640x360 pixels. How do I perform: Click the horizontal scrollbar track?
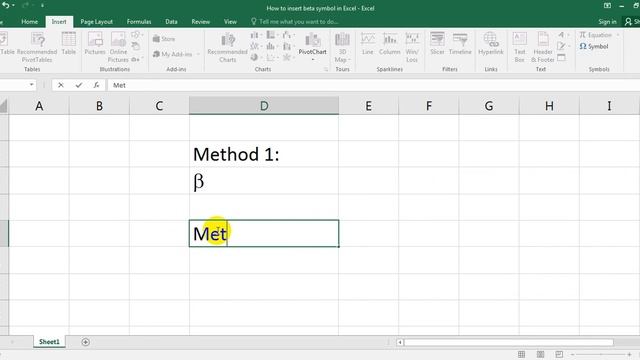(x=509, y=342)
